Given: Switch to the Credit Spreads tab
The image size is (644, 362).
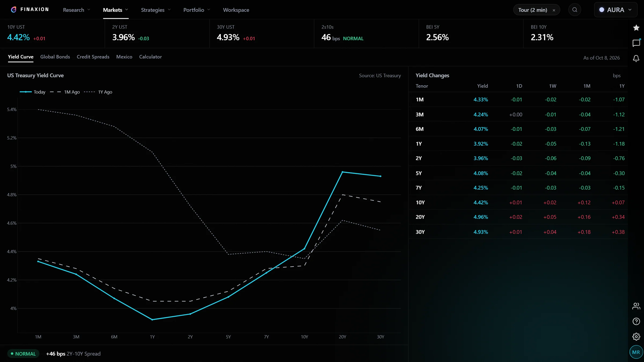Looking at the screenshot, I should tap(93, 57).
